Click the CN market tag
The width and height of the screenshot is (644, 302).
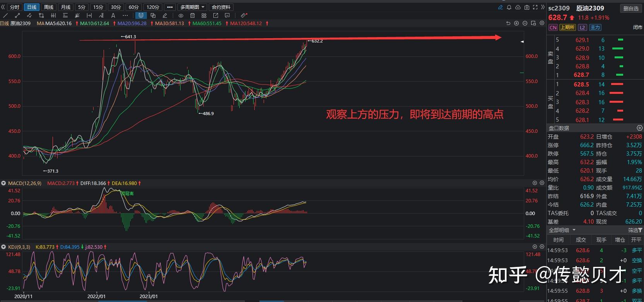click(553, 27)
